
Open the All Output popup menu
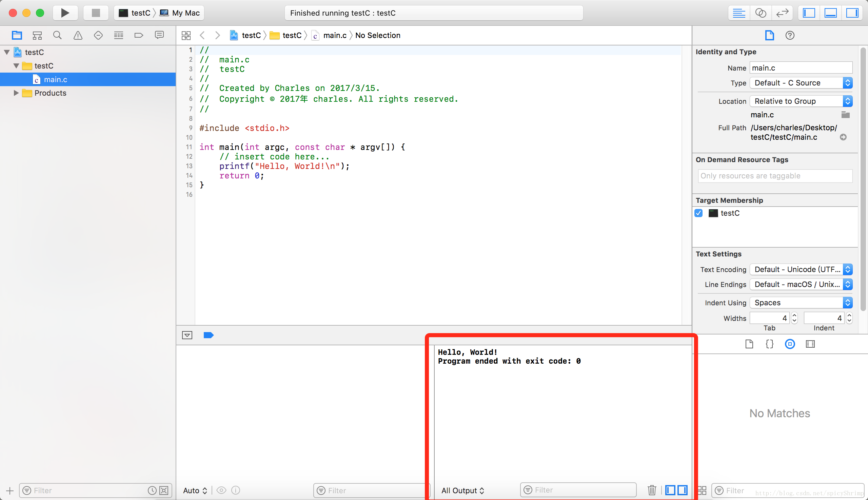462,491
